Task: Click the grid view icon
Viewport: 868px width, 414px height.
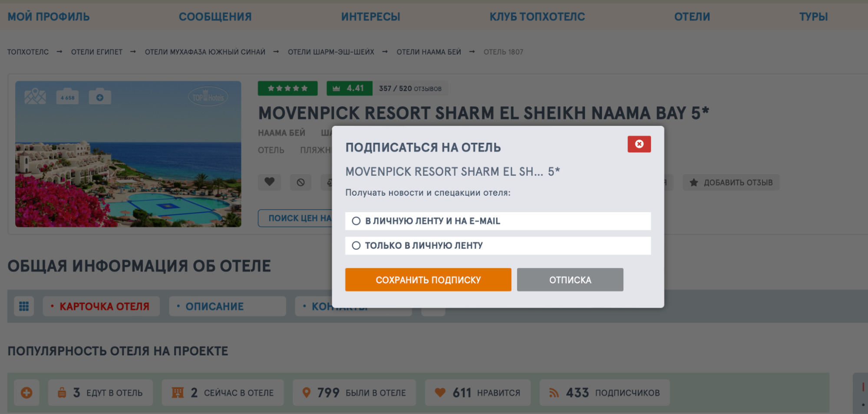Action: [24, 306]
